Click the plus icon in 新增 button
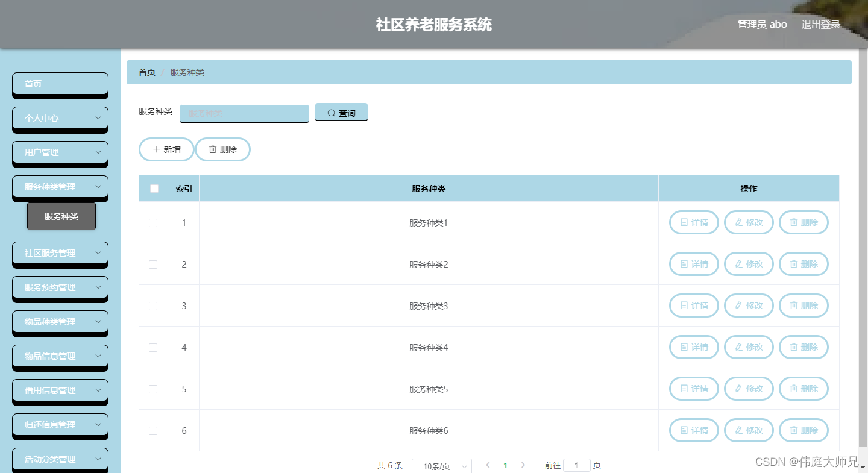Screen dimensions: 868x473 pos(157,149)
